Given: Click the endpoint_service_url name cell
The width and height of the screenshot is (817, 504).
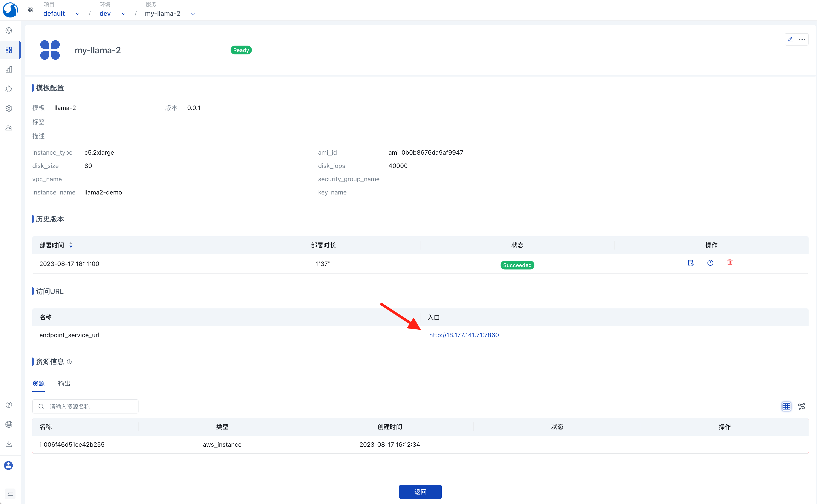Looking at the screenshot, I should 69,335.
